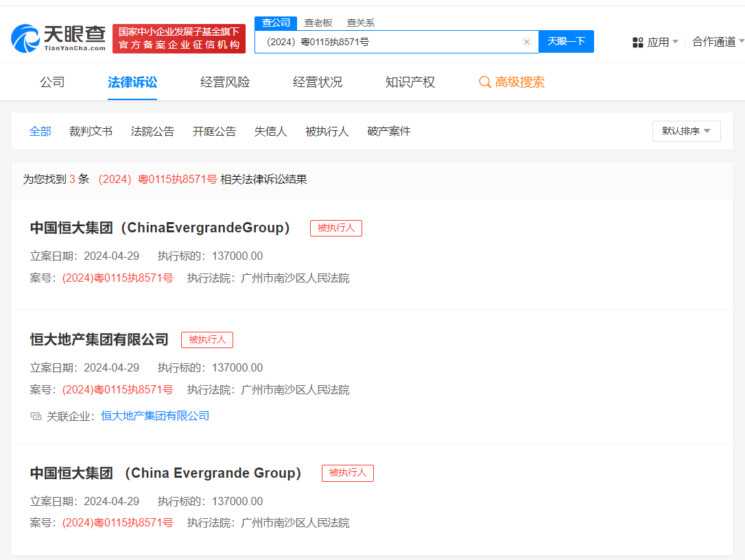Click the apps grid icon
The image size is (745, 560).
click(637, 42)
